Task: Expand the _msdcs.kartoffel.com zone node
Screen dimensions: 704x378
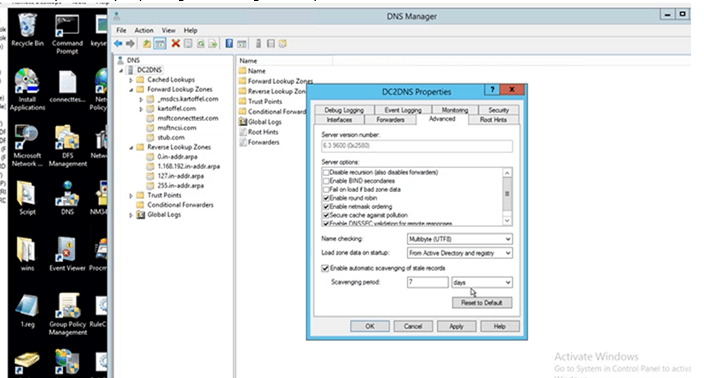Action: click(x=141, y=99)
